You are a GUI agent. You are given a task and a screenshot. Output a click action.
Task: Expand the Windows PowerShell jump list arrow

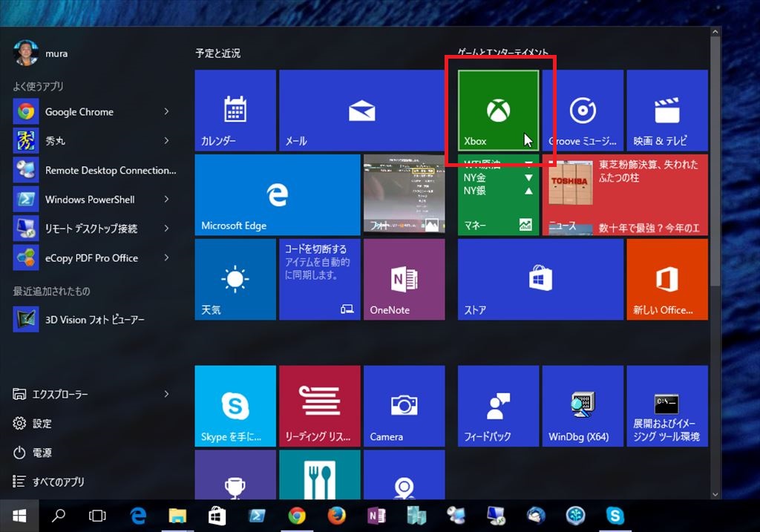[166, 199]
